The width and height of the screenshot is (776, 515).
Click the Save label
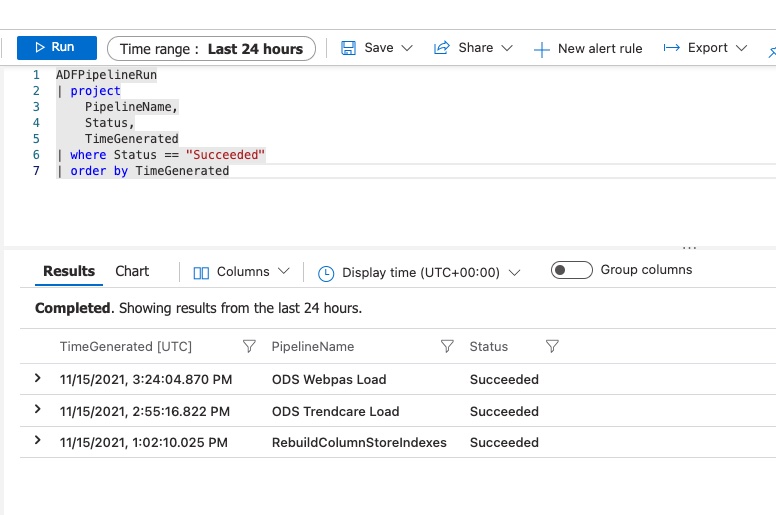[379, 47]
